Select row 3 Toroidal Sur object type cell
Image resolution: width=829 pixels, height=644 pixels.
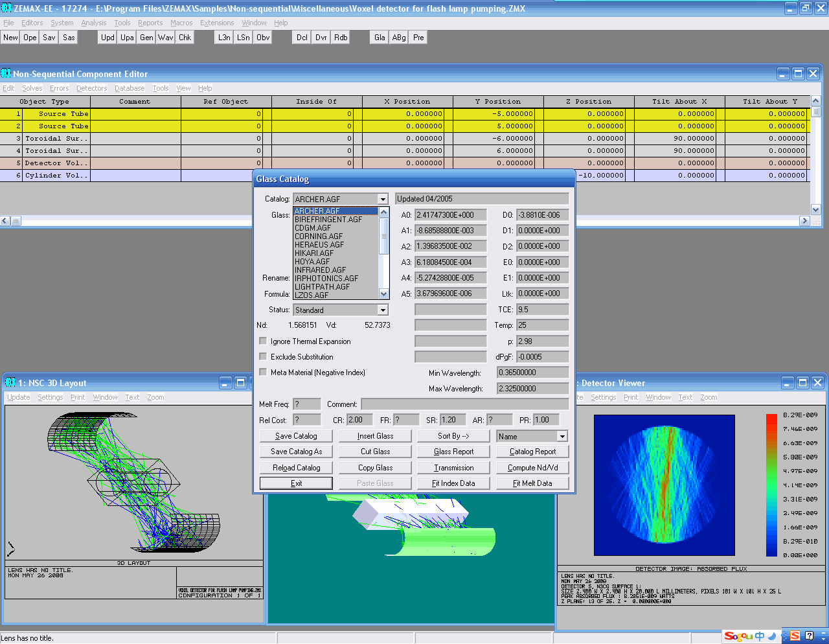[x=56, y=138]
